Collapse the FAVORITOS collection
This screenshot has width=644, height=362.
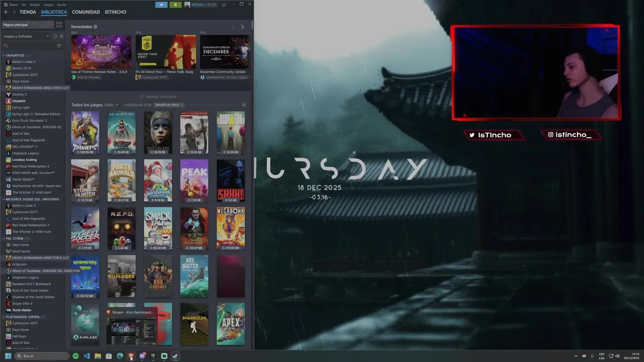coord(4,55)
